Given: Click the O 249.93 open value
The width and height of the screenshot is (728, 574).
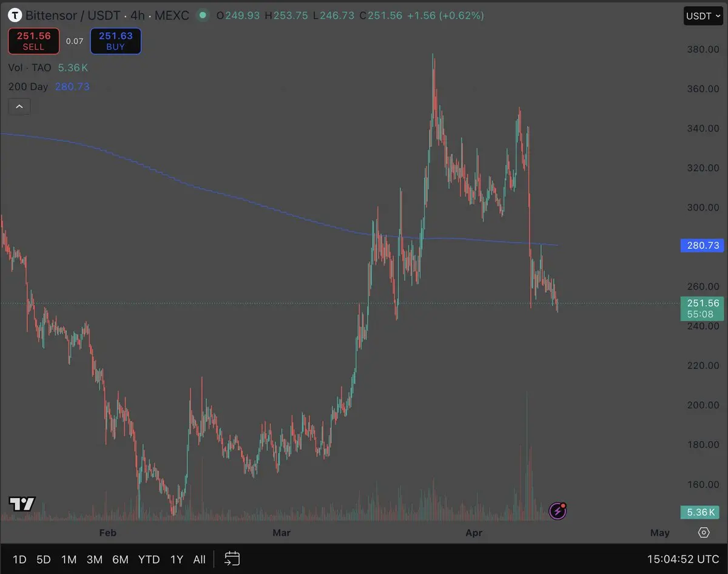Looking at the screenshot, I should click(237, 15).
